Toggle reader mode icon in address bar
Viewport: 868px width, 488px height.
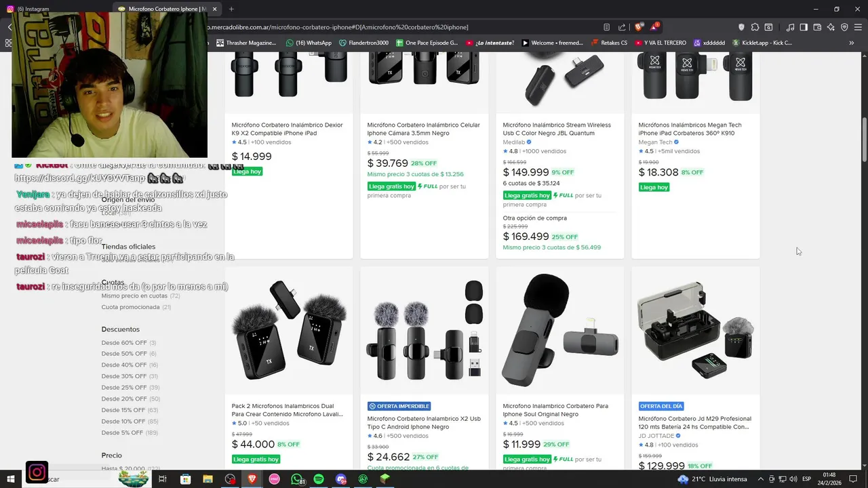[606, 27]
